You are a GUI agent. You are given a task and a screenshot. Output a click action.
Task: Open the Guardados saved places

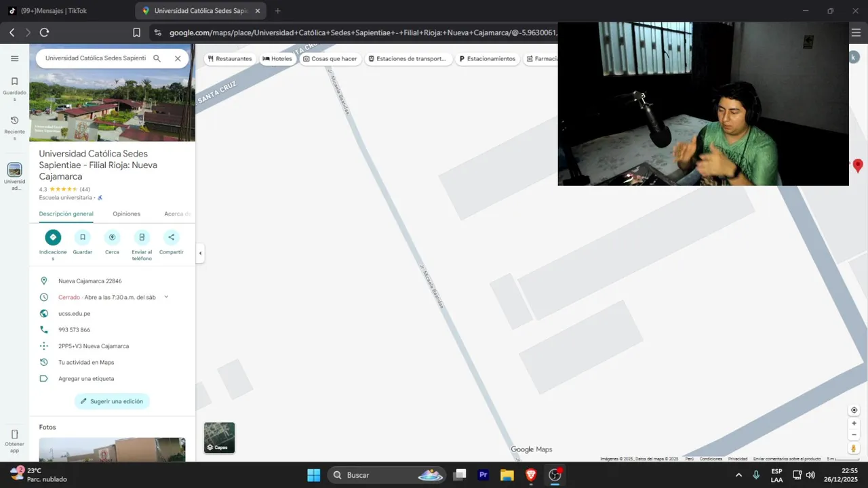click(x=14, y=89)
